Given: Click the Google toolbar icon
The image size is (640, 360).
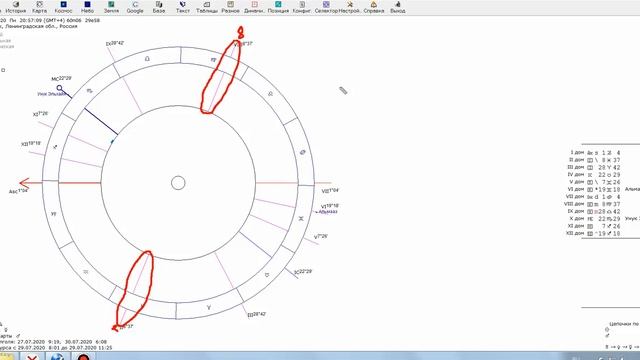Looking at the screenshot, I should pos(135,7).
